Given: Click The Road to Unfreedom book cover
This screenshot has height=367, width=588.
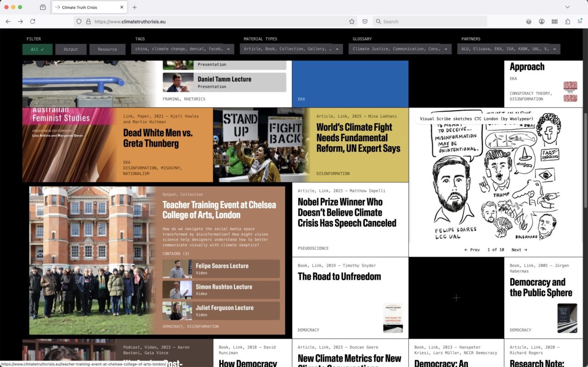Looking at the screenshot, I should click(393, 318).
